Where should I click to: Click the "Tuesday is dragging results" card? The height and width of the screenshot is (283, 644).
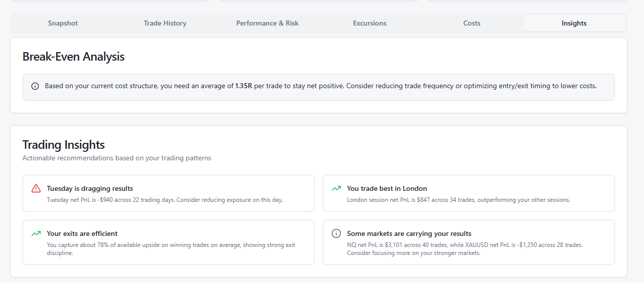(x=168, y=193)
